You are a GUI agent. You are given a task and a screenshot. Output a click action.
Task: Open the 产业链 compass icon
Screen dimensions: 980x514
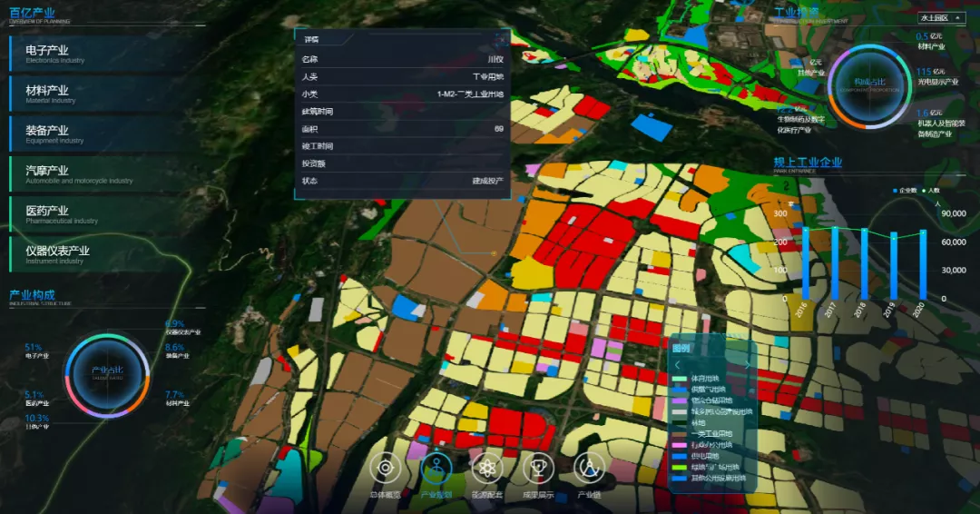(x=589, y=469)
